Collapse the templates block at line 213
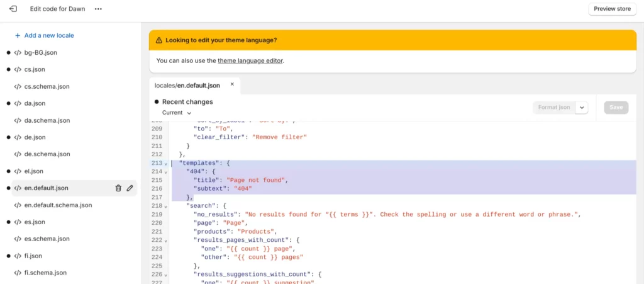This screenshot has height=284, width=644. tap(166, 164)
